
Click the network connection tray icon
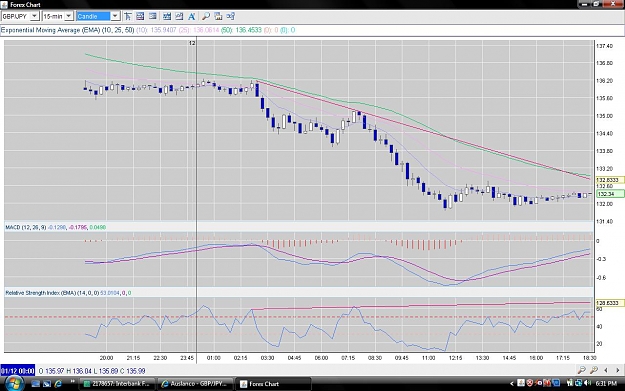pyautogui.click(x=578, y=383)
